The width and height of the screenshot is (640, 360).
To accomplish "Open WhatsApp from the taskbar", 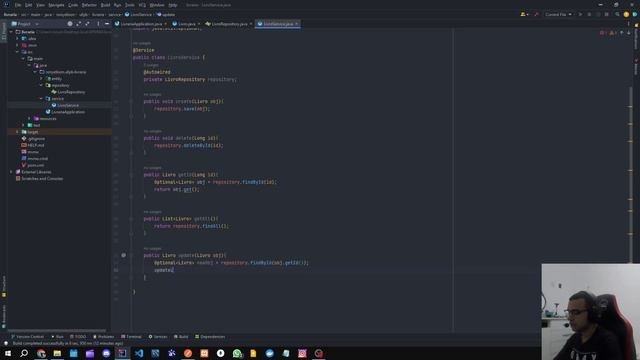I will (237, 353).
